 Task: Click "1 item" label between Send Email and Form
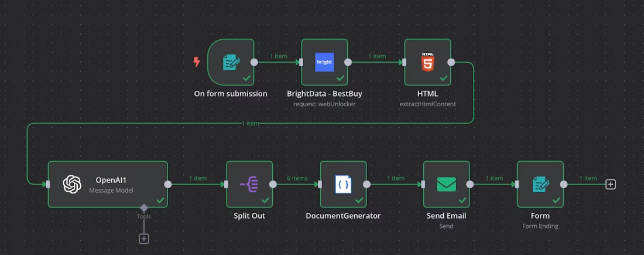[494, 178]
